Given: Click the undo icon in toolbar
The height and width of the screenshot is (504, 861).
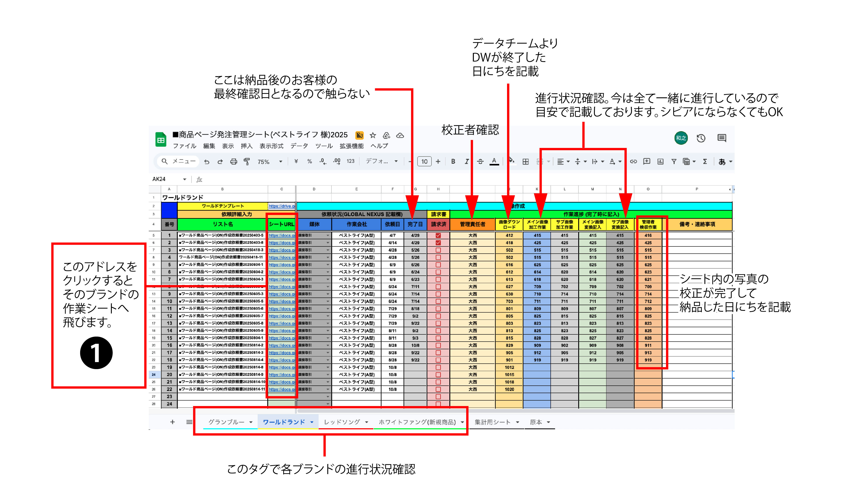Looking at the screenshot, I should [x=207, y=162].
